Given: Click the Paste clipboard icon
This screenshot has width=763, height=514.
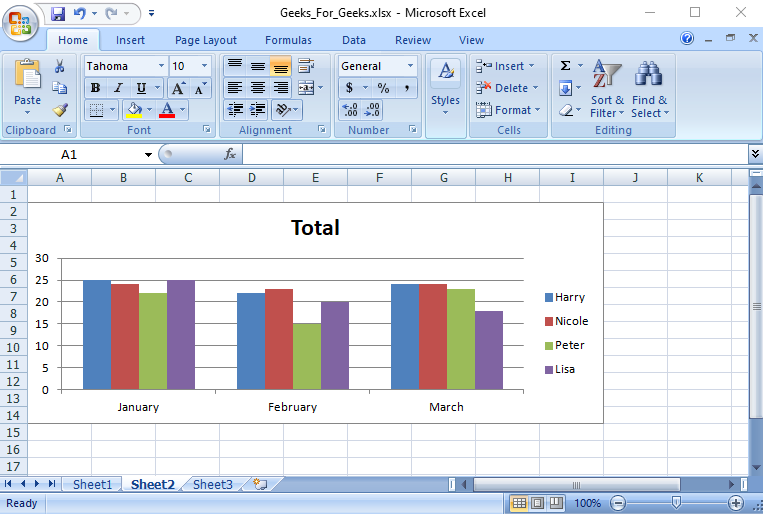Looking at the screenshot, I should pyautogui.click(x=27, y=74).
